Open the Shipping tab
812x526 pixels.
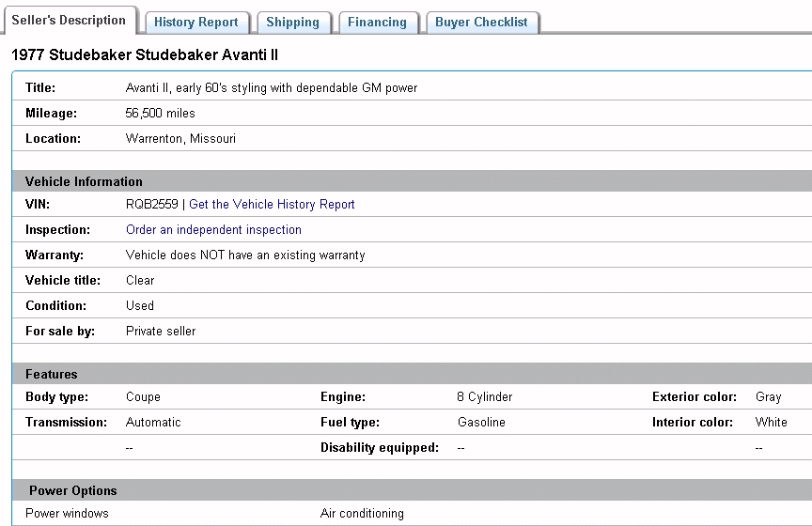292,23
